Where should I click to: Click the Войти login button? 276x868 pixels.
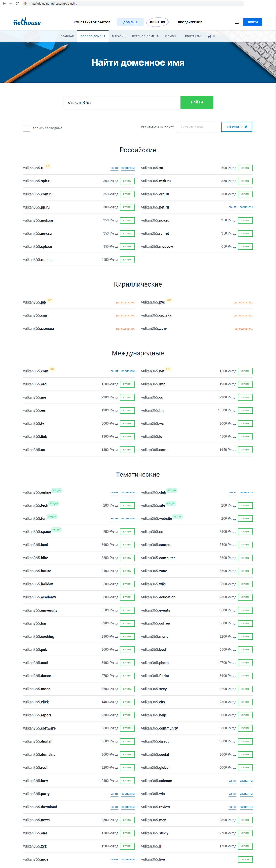(x=253, y=22)
